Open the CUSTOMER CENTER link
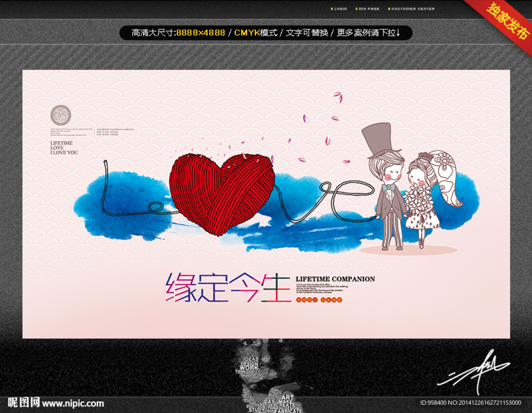This screenshot has height=413, width=532. 411,9
